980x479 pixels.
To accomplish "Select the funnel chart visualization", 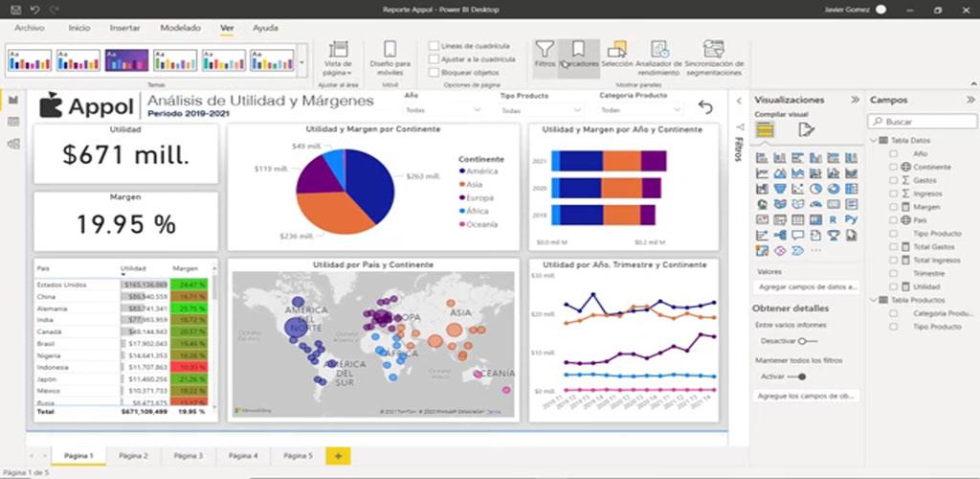I will [779, 188].
